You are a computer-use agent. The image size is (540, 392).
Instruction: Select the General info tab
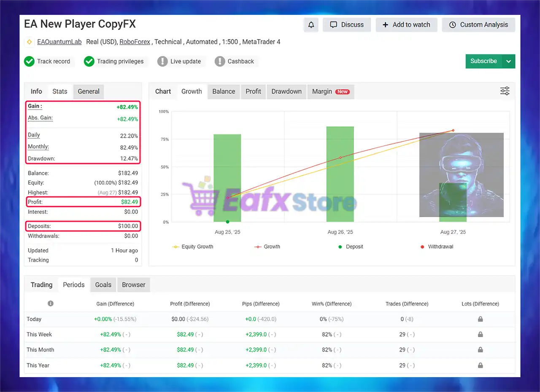coord(89,91)
